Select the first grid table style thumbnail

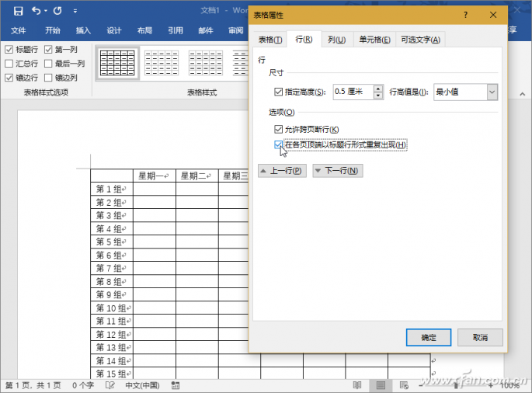pyautogui.click(x=119, y=62)
